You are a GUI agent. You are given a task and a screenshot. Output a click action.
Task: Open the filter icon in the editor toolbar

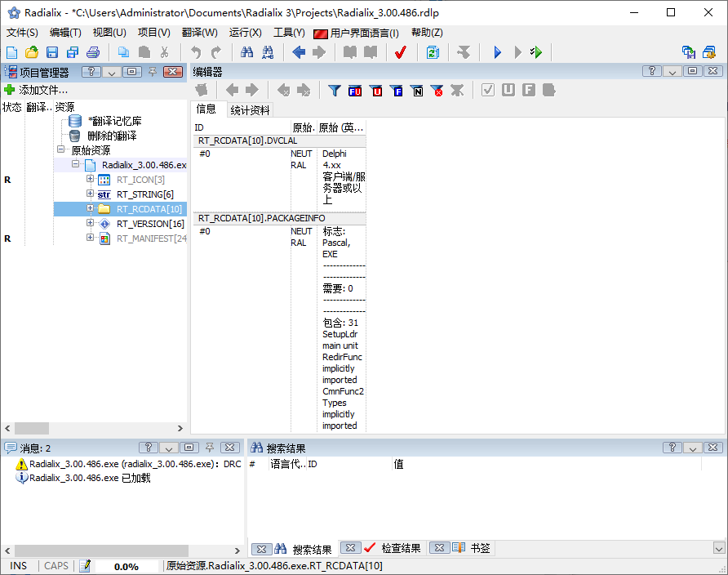(335, 91)
